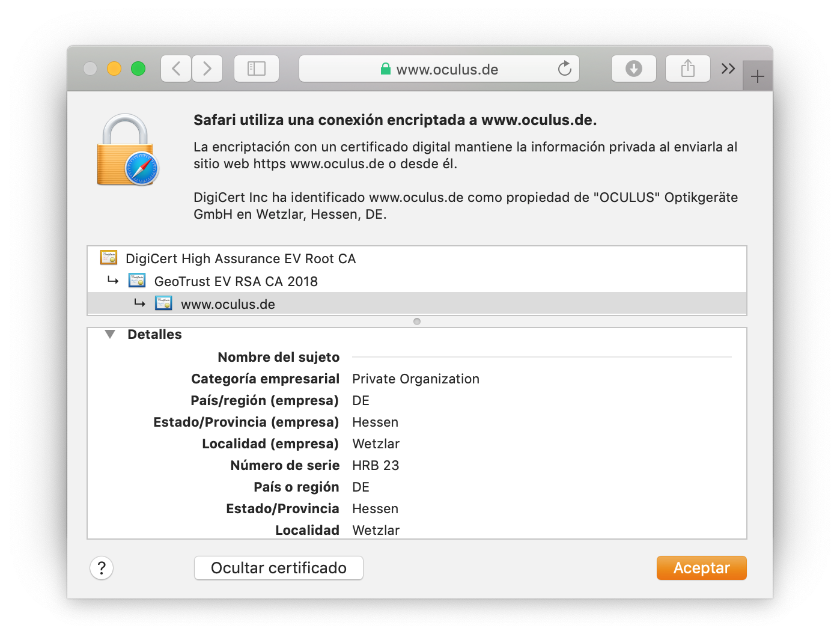This screenshot has width=840, height=631.
Task: Click the large padlock Safari certificate icon
Action: point(127,150)
